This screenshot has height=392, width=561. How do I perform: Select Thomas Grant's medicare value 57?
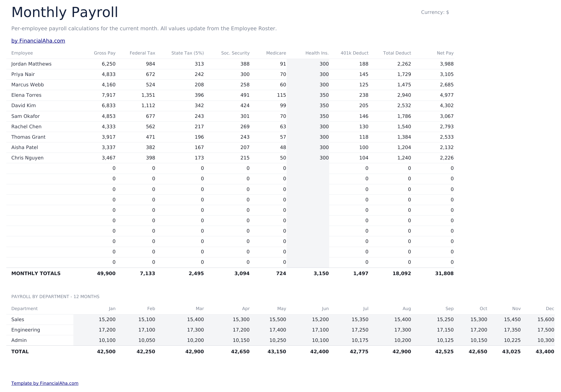coord(283,137)
